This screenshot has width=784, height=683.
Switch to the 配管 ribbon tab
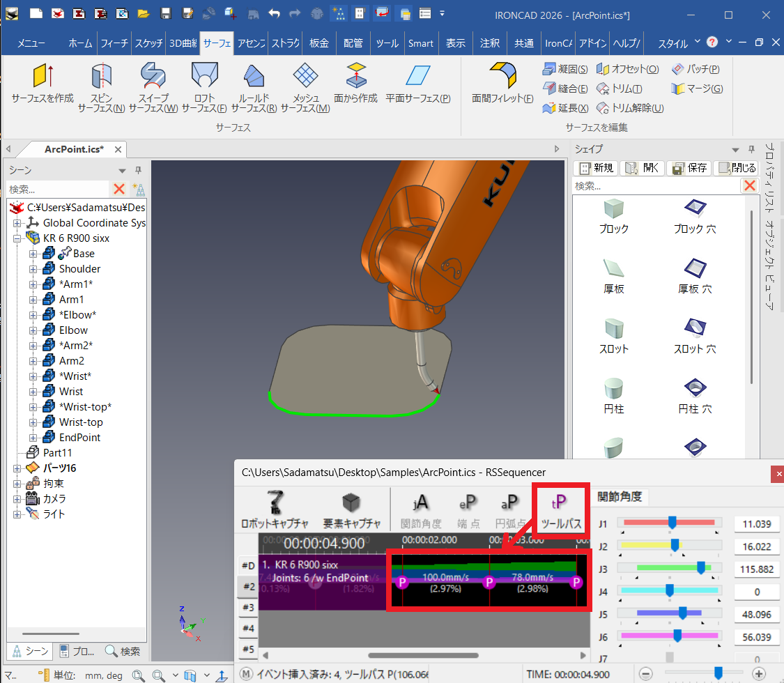pyautogui.click(x=353, y=43)
